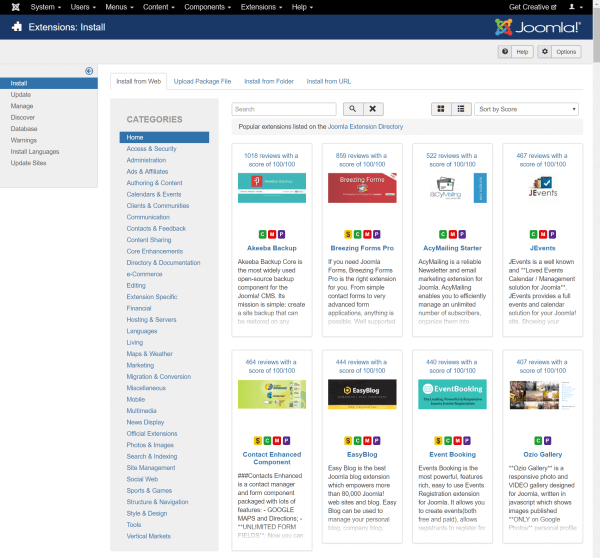Open Warnings in the left sidebar
Image resolution: width=600 pixels, height=558 pixels.
tap(24, 140)
